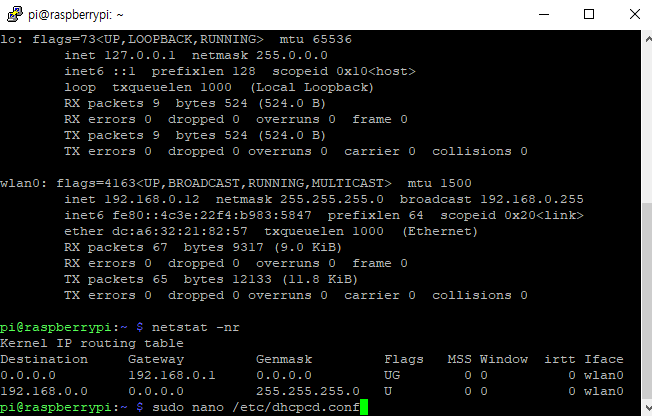Click the Destination column header
Screen dimensions: 652x416
tap(44, 359)
